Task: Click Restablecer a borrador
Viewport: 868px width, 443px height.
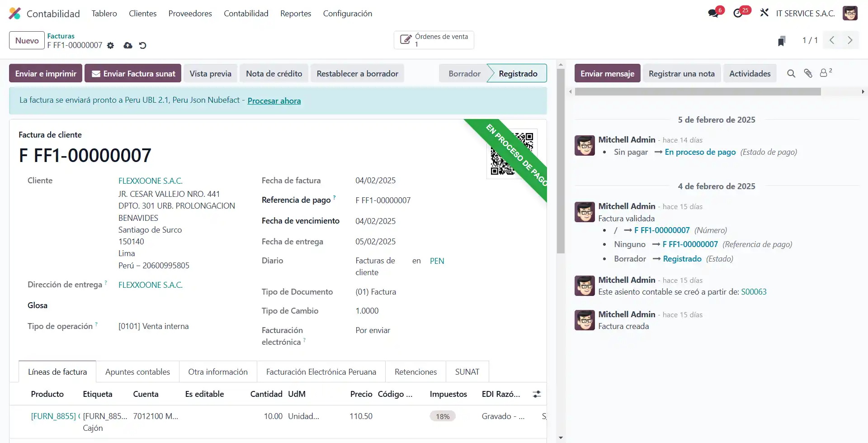Action: pos(357,73)
